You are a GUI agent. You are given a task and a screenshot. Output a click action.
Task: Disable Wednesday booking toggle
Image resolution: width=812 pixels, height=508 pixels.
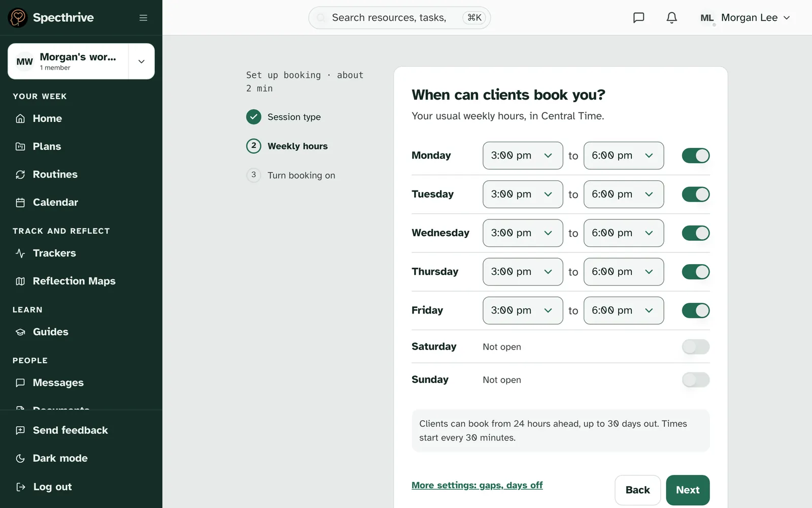695,233
